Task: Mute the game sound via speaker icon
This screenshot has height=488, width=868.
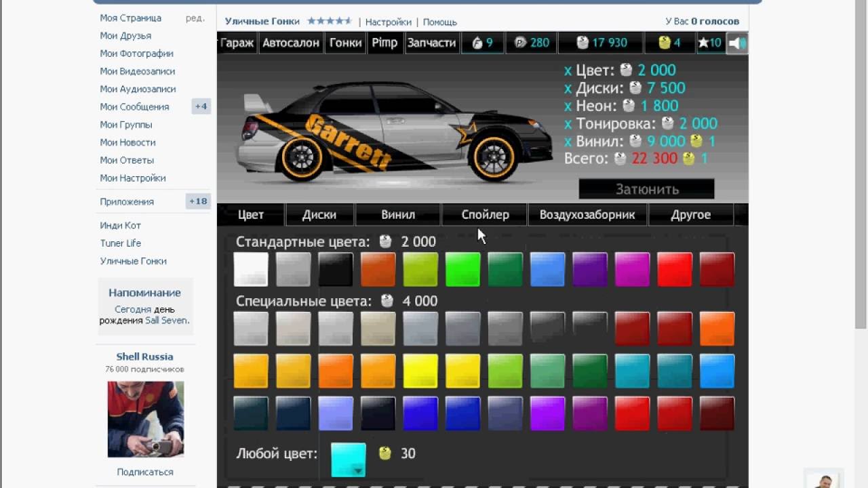Action: click(x=737, y=43)
